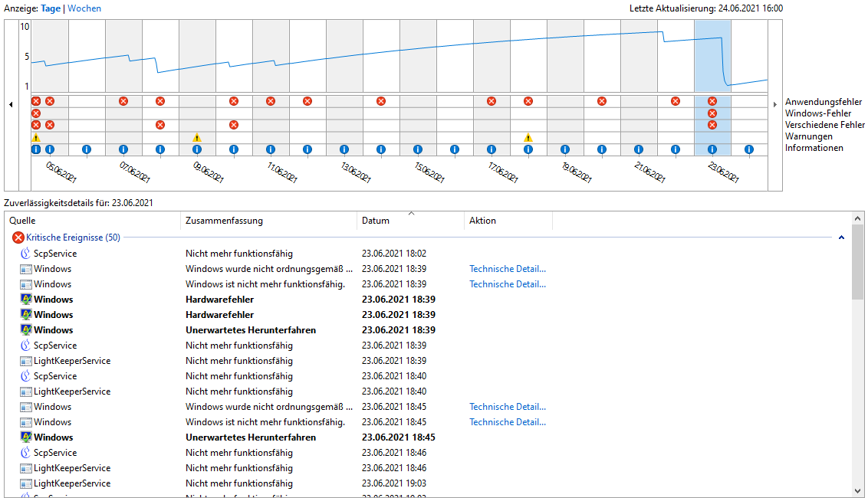Screen dimensions: 868x498
Task: Select the 11.06.2021 date label on the chart axis
Action: click(x=281, y=172)
